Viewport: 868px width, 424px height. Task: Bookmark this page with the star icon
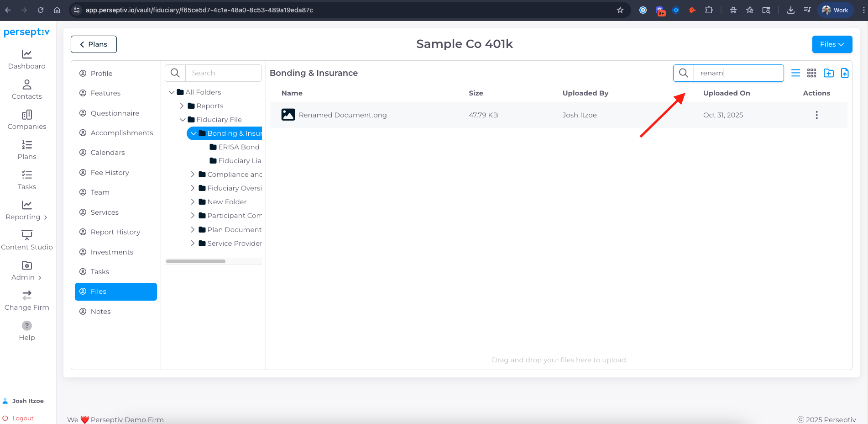(x=620, y=10)
